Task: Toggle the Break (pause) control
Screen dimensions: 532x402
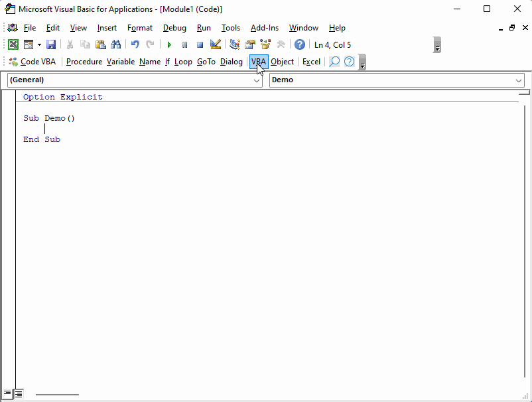Action: 184,44
